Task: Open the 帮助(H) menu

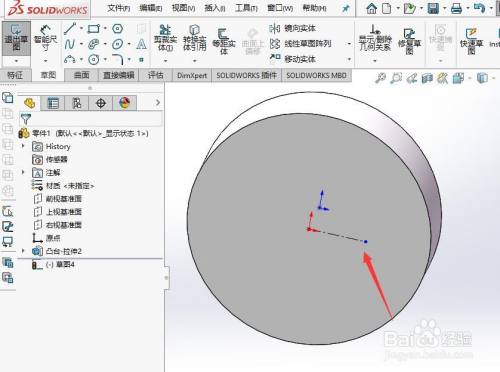Action: tap(314, 8)
